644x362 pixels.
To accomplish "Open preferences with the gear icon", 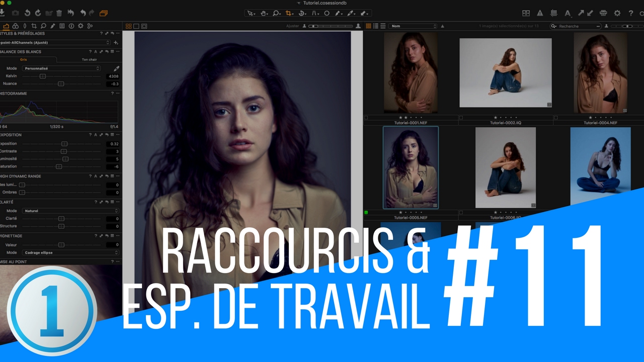I will coord(617,13).
